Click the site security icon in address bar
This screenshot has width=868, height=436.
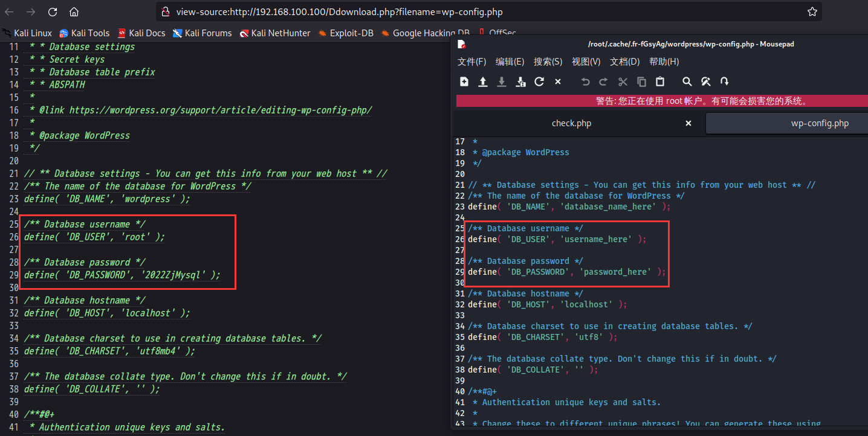[166, 11]
